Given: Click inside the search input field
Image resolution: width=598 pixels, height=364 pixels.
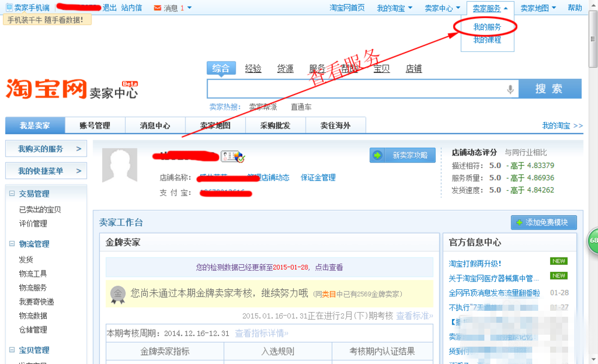Looking at the screenshot, I should 359,88.
